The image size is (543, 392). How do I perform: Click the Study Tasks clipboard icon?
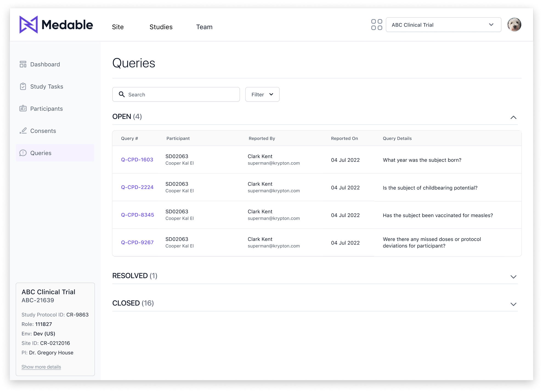[23, 86]
